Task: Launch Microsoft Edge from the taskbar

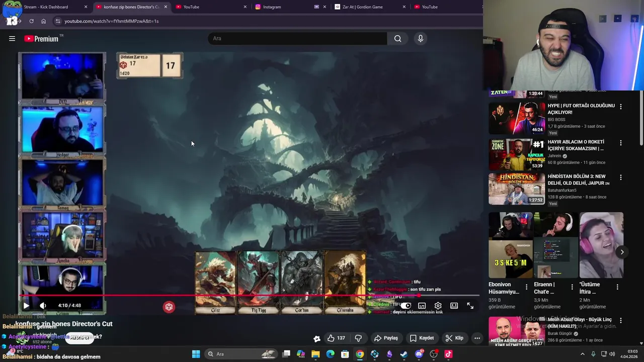Action: point(330,354)
